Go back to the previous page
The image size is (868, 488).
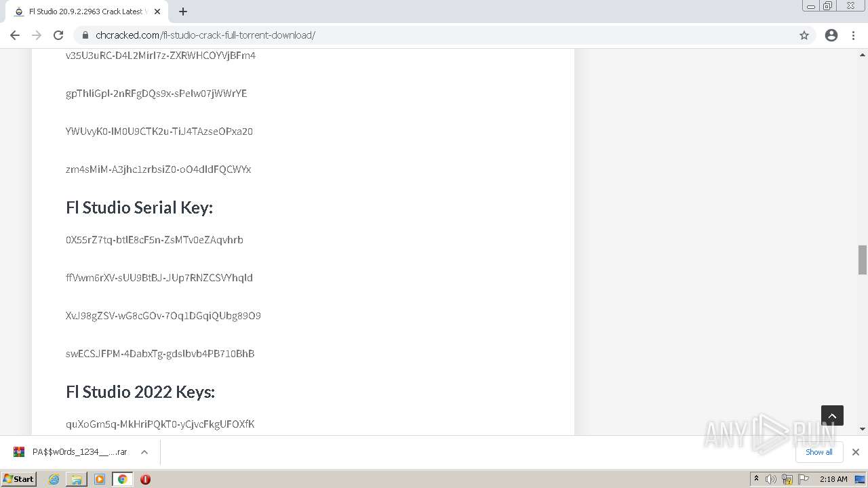15,35
